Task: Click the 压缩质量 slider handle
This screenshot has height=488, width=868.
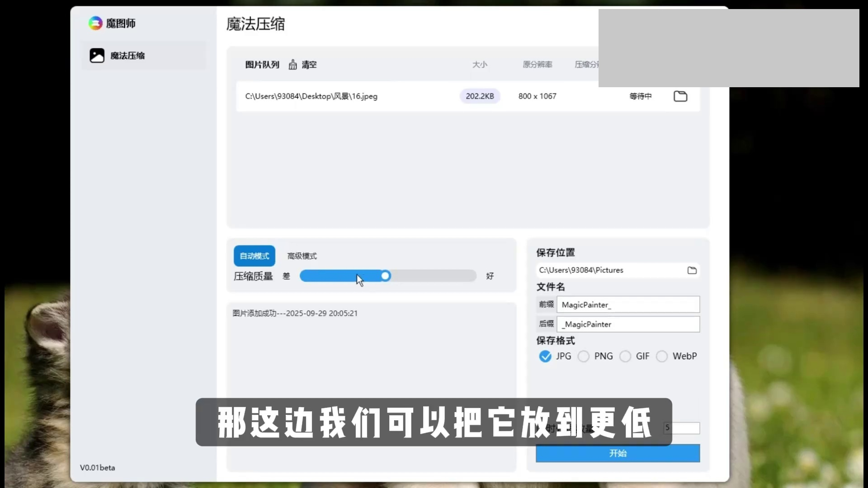Action: coord(385,276)
